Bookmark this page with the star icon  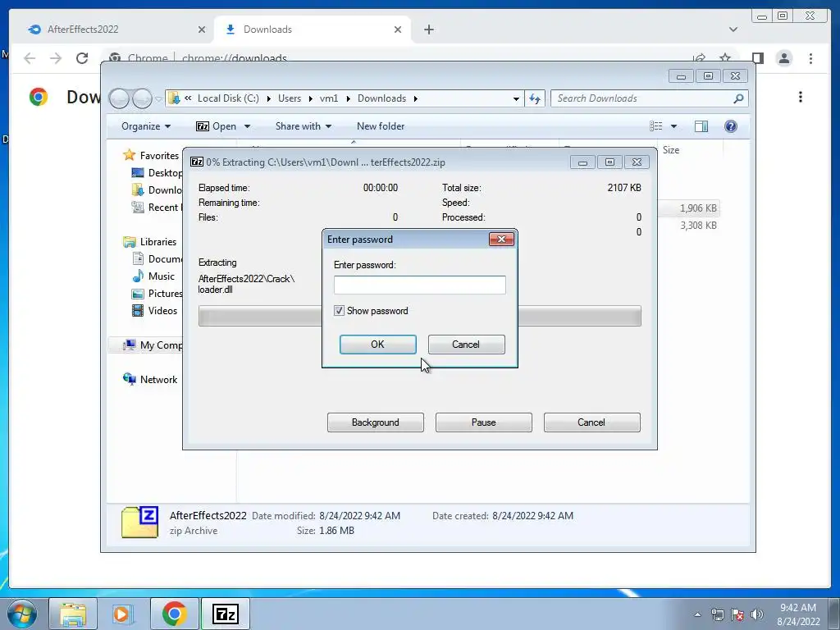click(725, 58)
